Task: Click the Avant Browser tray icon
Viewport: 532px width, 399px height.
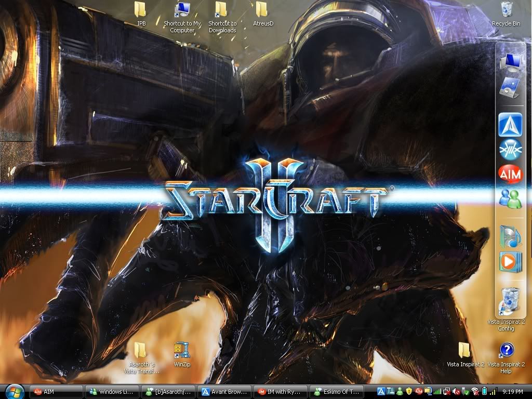Action: 381,392
